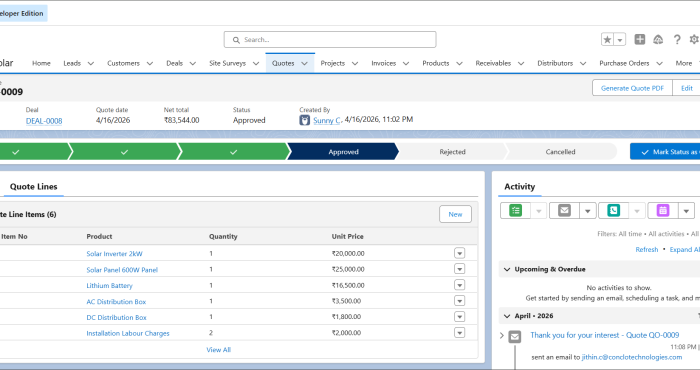
Task: Click the Email icon in Activity
Action: [564, 210]
